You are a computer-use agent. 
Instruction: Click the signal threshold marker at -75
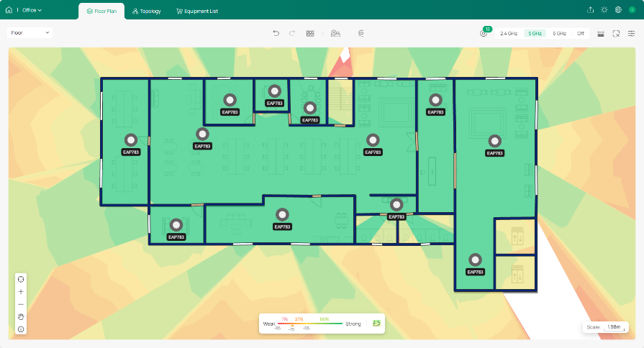[x=292, y=325]
